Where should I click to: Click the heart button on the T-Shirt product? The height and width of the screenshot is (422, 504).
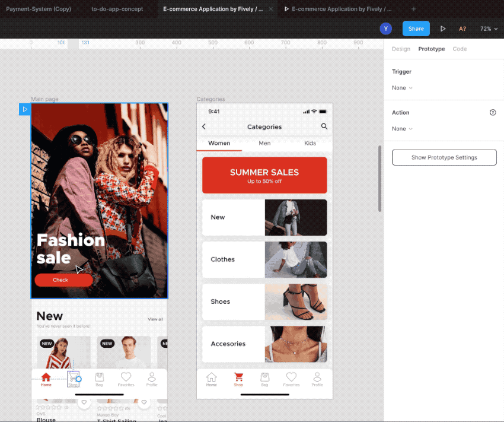tap(144, 402)
